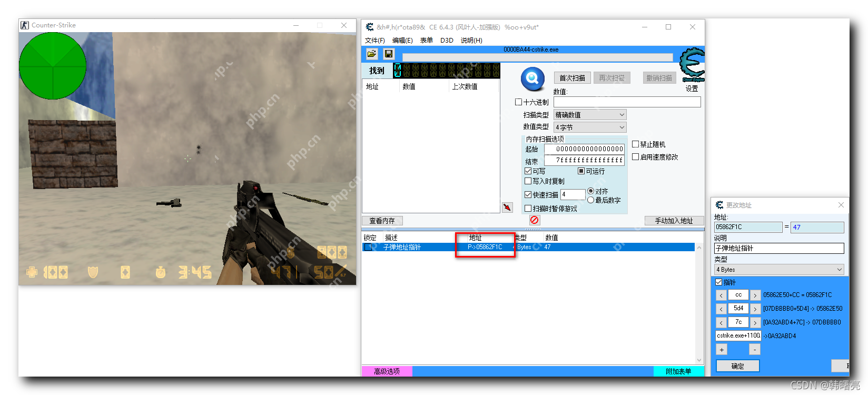868x395 pixels.
Task: Click the gear icon in 更改地址 dialog
Action: point(719,205)
